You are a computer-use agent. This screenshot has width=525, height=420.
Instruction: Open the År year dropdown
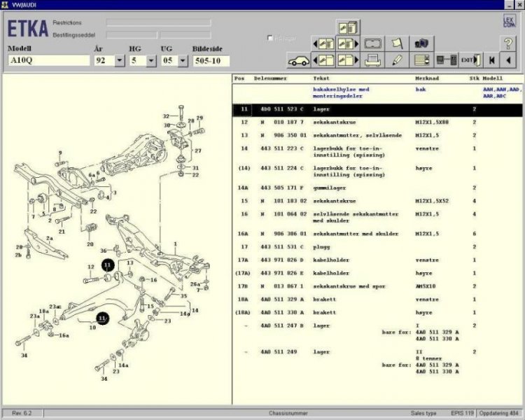118,61
